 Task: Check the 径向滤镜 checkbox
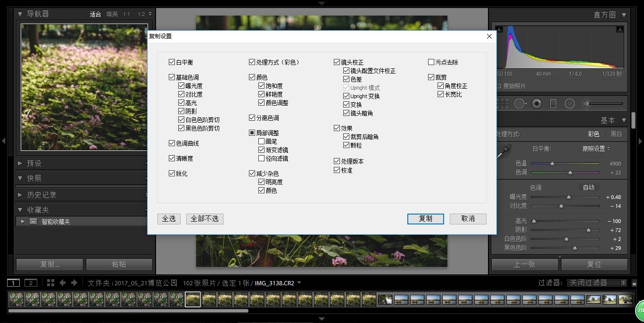[260, 158]
